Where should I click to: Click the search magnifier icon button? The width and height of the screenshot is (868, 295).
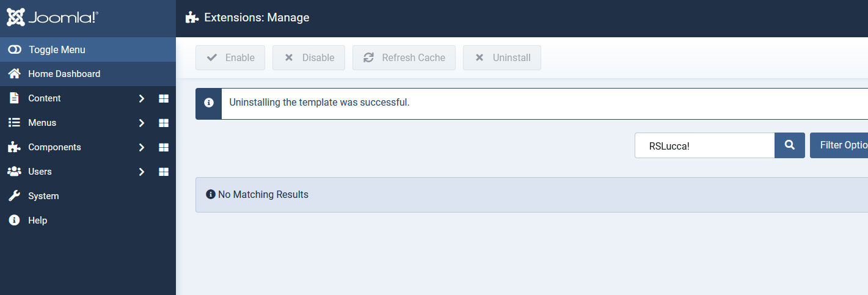[x=790, y=145]
